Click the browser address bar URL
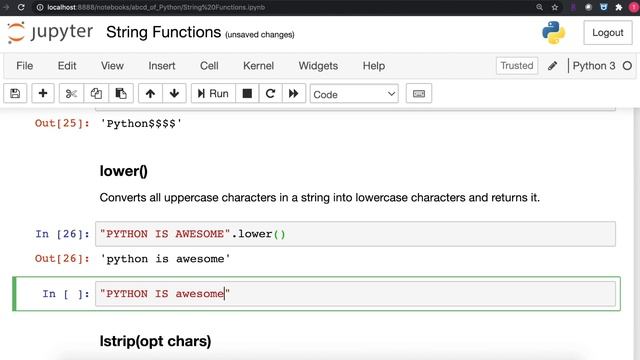This screenshot has height=360, width=640. (x=156, y=7)
